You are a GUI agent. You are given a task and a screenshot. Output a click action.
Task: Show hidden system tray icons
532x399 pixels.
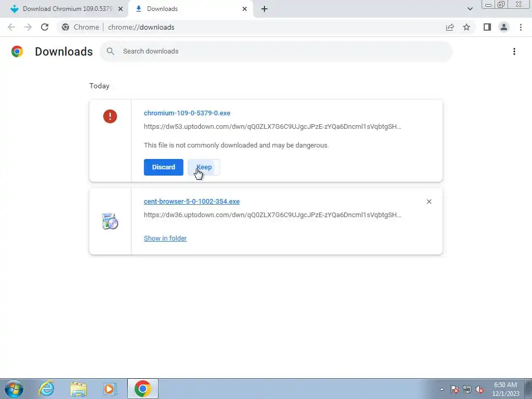442,389
